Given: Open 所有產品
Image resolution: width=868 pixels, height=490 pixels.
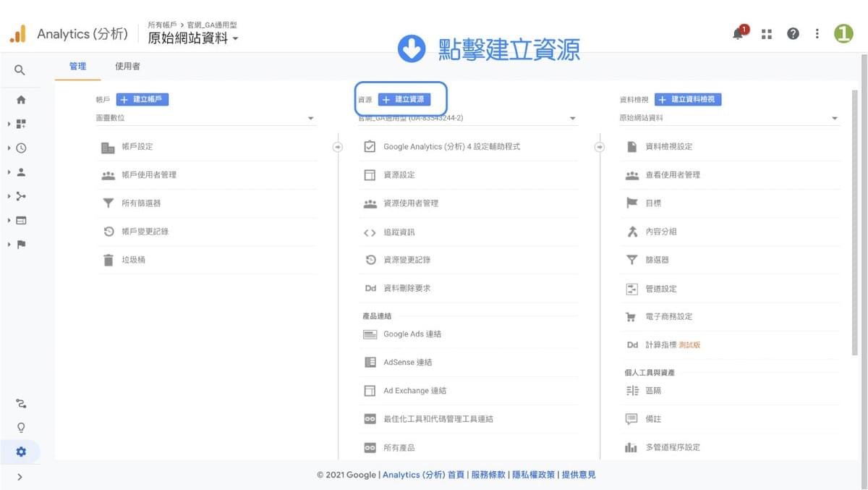Looking at the screenshot, I should 469,448.
